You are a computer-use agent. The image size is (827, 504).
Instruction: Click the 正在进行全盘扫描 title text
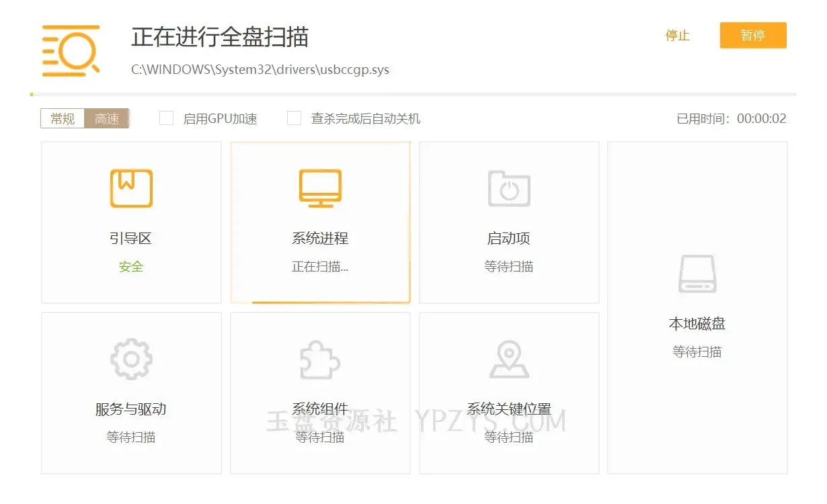pos(220,37)
